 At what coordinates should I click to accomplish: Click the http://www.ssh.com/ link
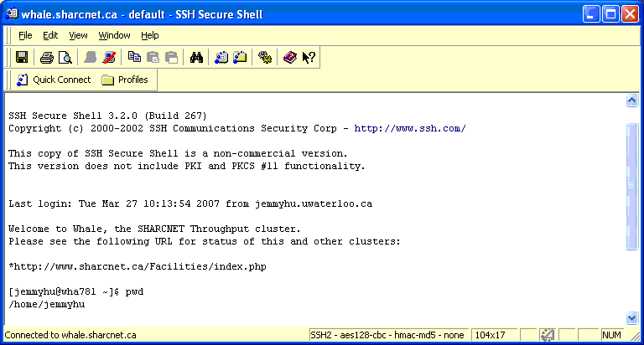click(410, 129)
